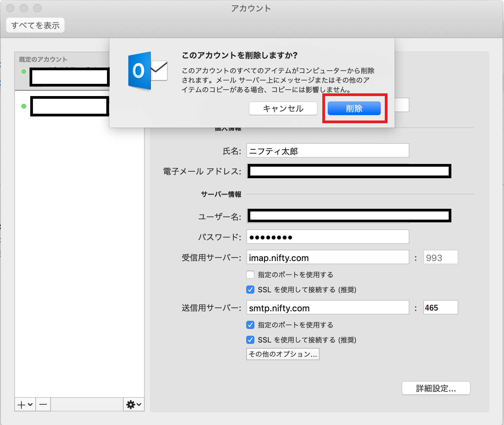Toggle SSL for outgoing server
Screen dimensions: 504x425
tap(250, 340)
